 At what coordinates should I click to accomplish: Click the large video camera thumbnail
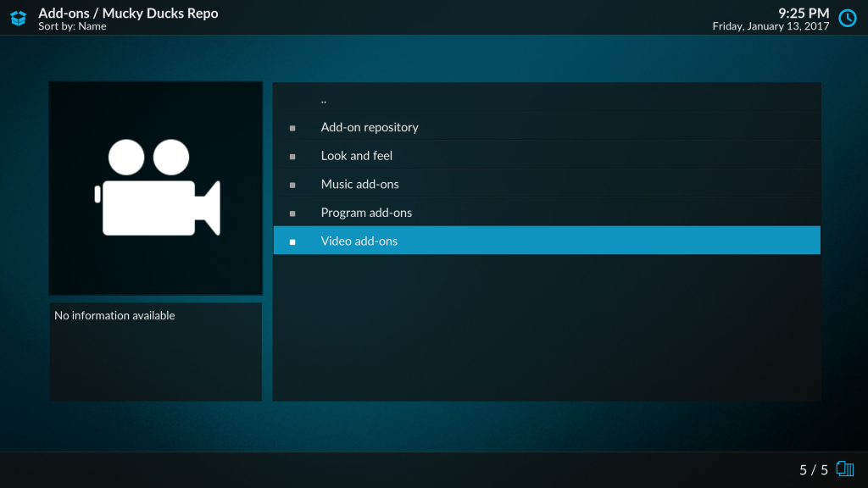click(156, 188)
